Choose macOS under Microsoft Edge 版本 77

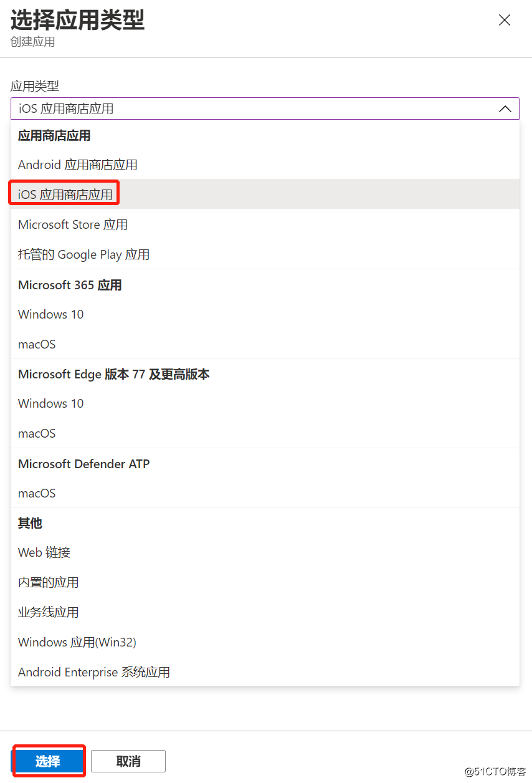[265, 433]
